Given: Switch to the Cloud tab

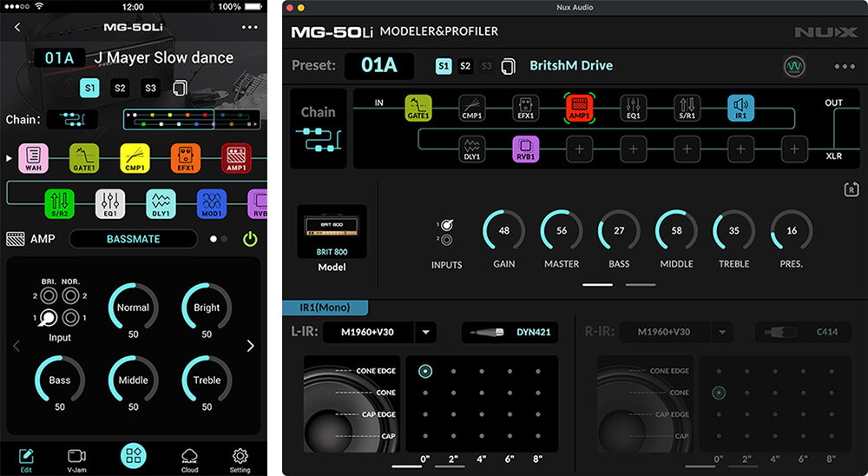Looking at the screenshot, I should 189,459.
